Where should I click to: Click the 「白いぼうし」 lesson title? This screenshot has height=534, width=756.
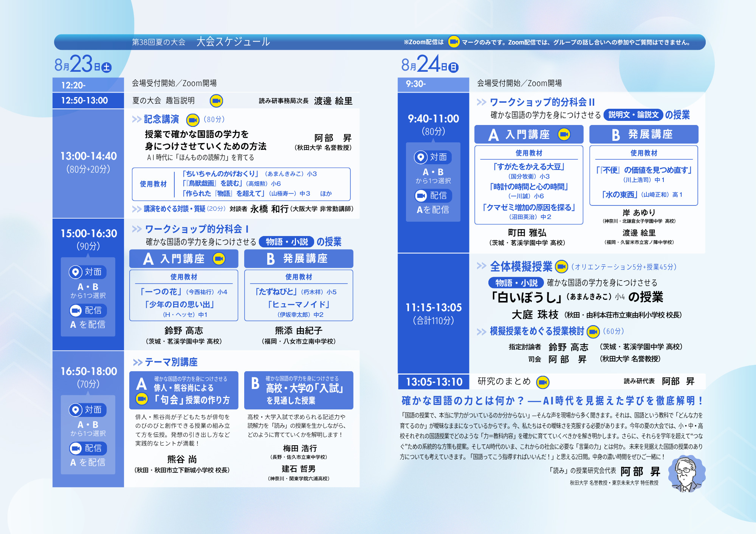(x=527, y=297)
